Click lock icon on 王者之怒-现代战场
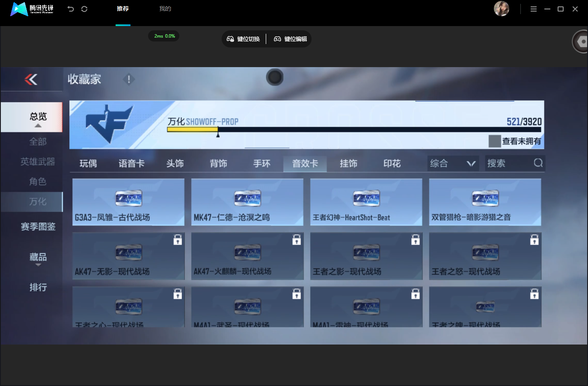The image size is (588, 386). click(x=535, y=240)
